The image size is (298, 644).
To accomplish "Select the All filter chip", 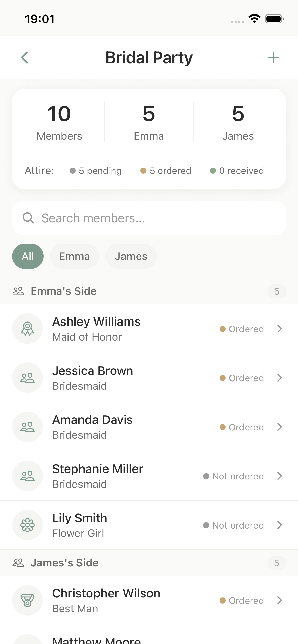I will pyautogui.click(x=28, y=256).
